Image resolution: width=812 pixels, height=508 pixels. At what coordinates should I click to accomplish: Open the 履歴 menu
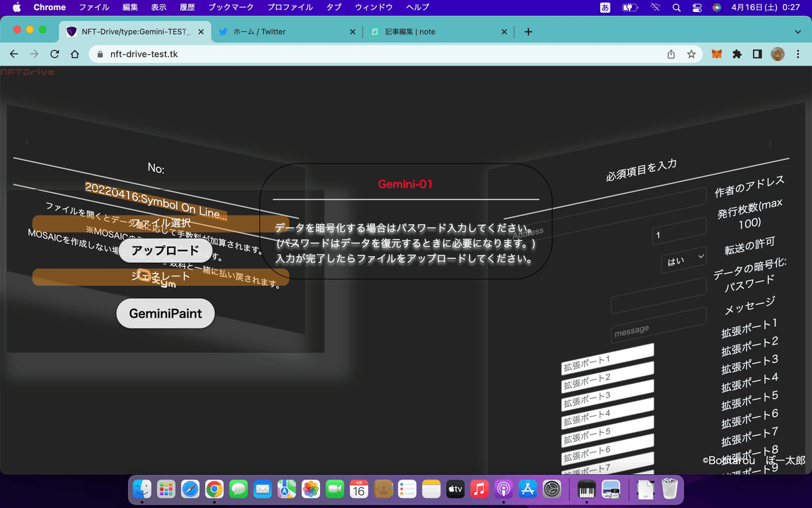pos(187,7)
